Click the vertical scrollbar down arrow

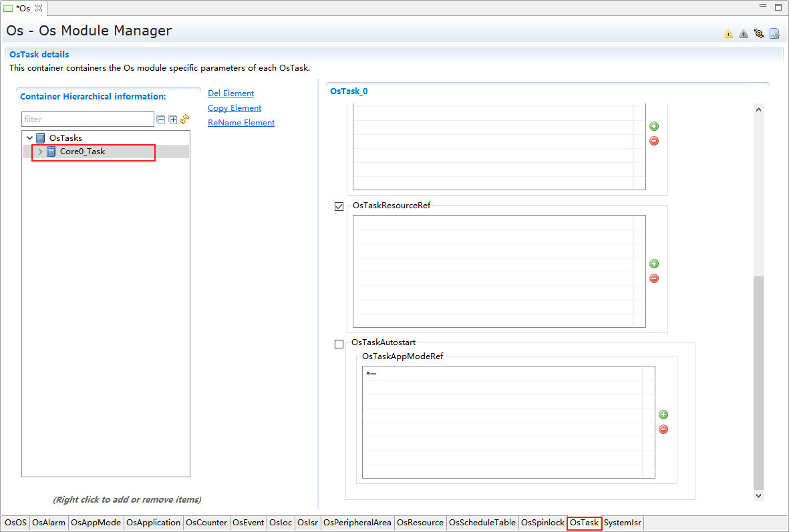(x=758, y=495)
